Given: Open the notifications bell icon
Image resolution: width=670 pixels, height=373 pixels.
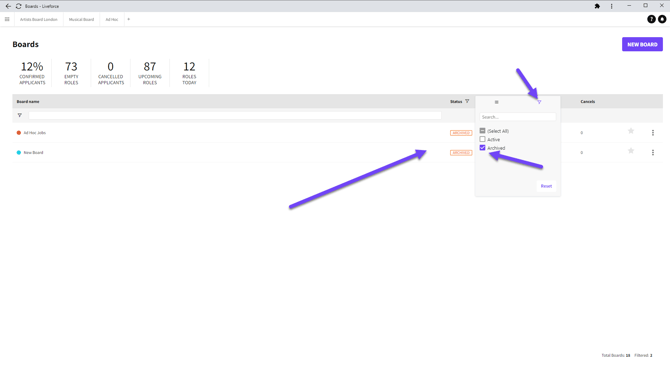Looking at the screenshot, I should [662, 19].
